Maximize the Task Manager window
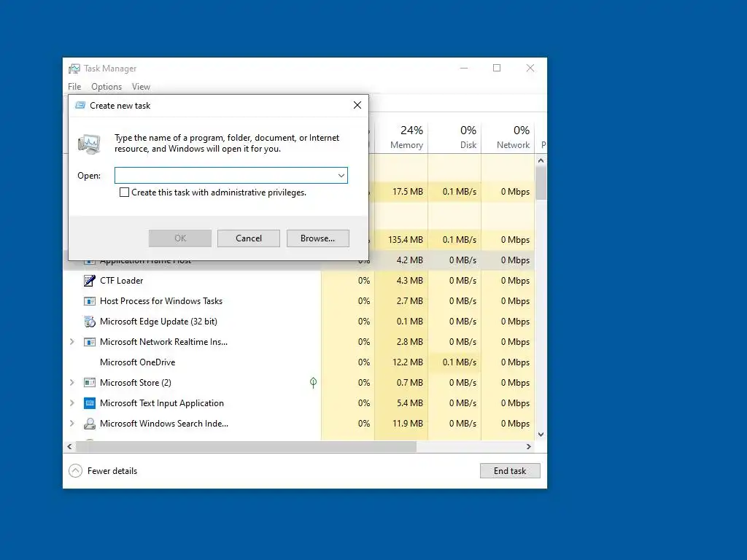 pos(496,68)
